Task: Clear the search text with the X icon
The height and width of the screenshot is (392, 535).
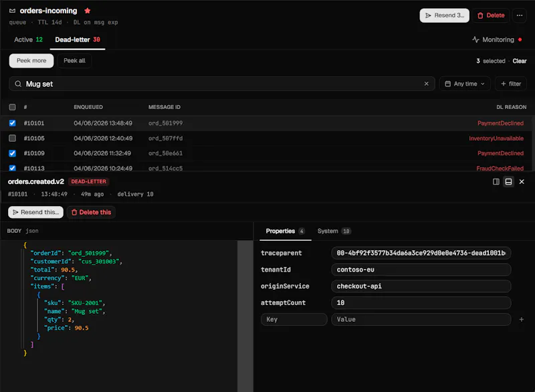Action: (426, 84)
